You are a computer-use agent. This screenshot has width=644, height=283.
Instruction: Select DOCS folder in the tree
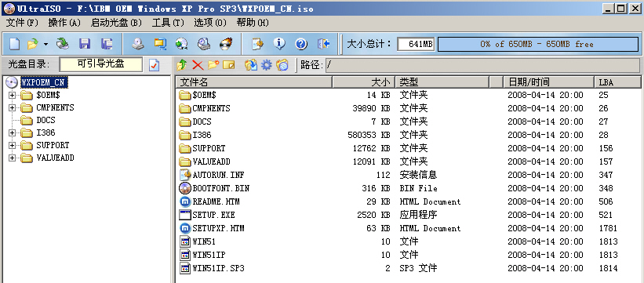(45, 121)
